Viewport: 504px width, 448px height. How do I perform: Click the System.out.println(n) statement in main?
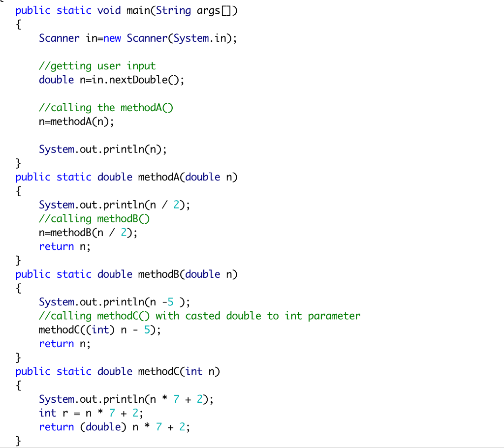coord(101,149)
